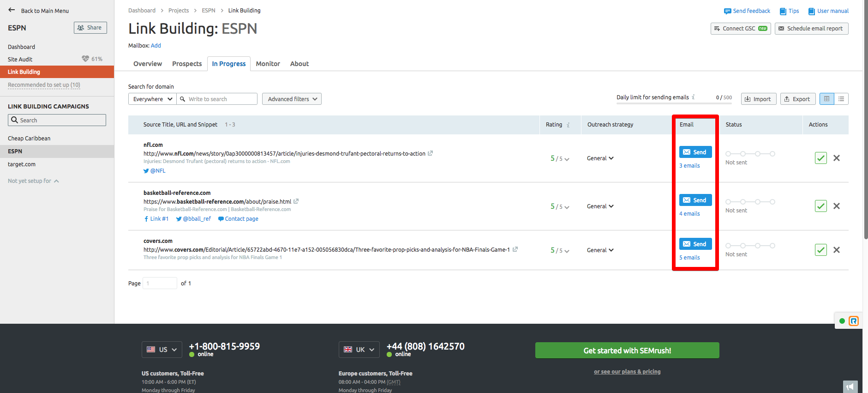The height and width of the screenshot is (393, 868).
Task: Click the Site Audit health 61% icon
Action: tap(85, 59)
